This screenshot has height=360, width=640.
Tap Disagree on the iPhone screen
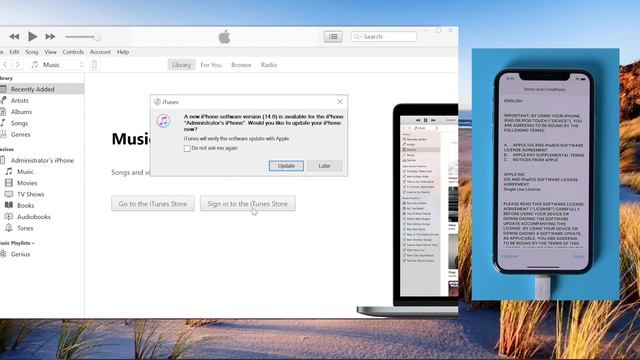pos(509,256)
